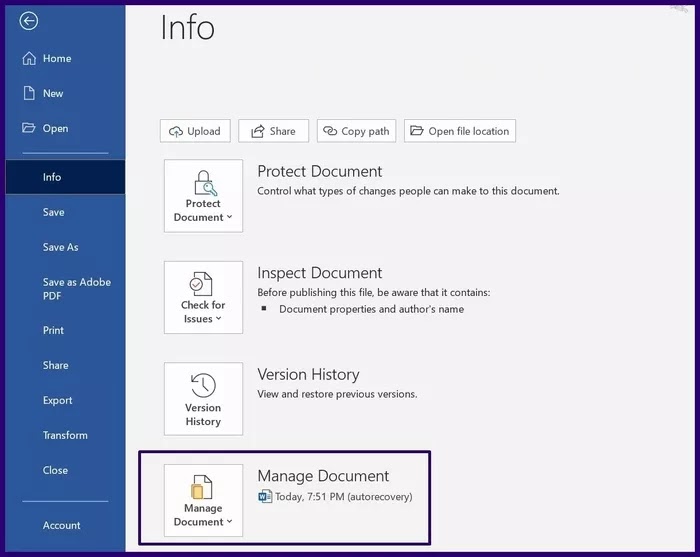Click the Version History heading text
The width and height of the screenshot is (700, 557).
[x=308, y=374]
